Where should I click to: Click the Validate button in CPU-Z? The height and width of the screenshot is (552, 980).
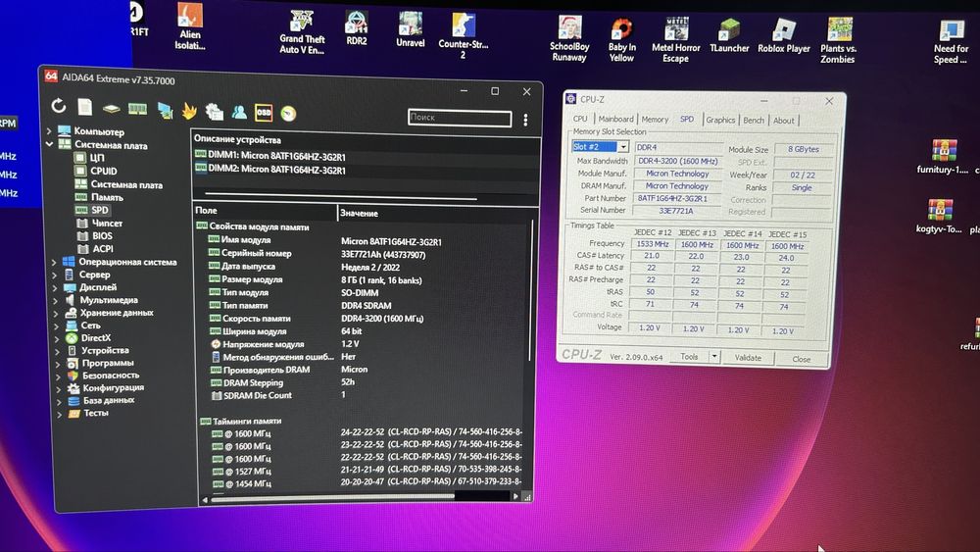[748, 358]
